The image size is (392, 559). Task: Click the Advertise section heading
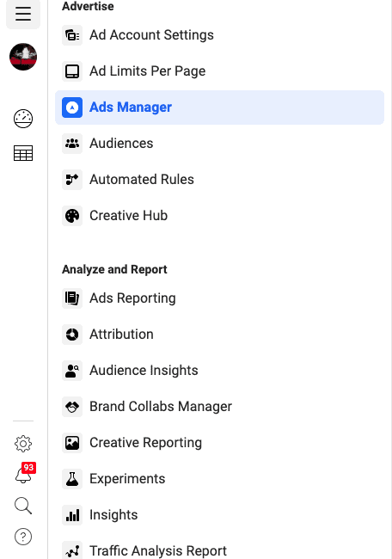(x=88, y=6)
